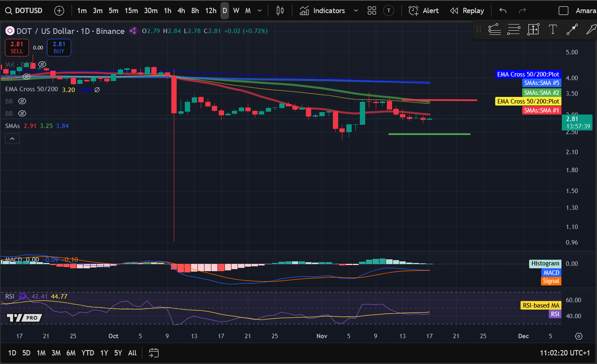The image size is (597, 364).
Task: Switch to the 4h timeframe
Action: pos(181,11)
